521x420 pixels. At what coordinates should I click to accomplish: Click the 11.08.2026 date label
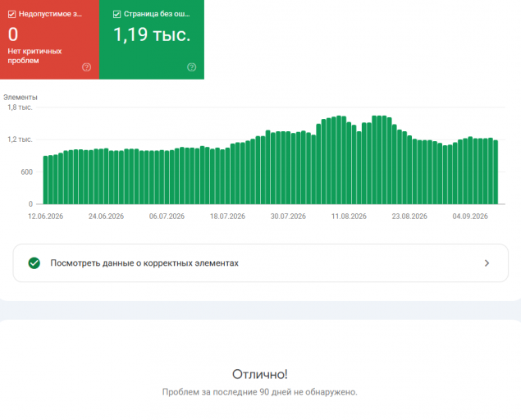click(x=349, y=217)
